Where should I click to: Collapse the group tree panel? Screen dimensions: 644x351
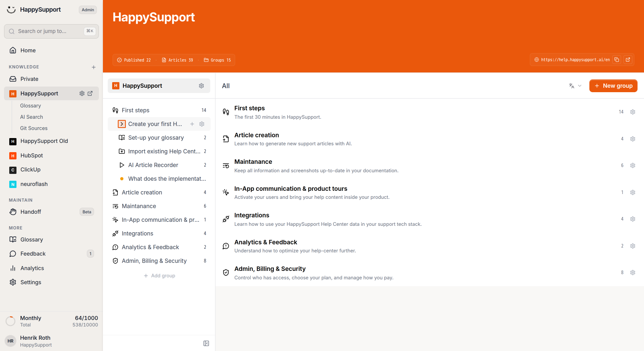206,343
